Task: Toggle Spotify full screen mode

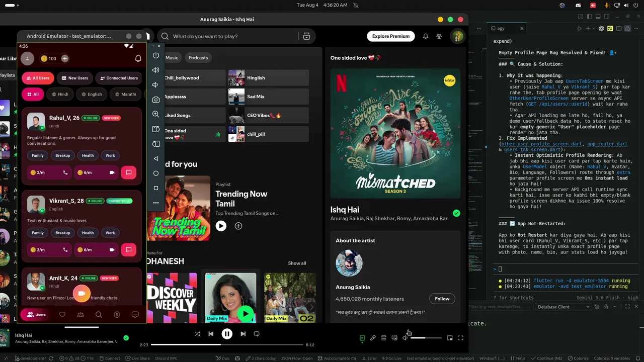Action: [x=460, y=338]
